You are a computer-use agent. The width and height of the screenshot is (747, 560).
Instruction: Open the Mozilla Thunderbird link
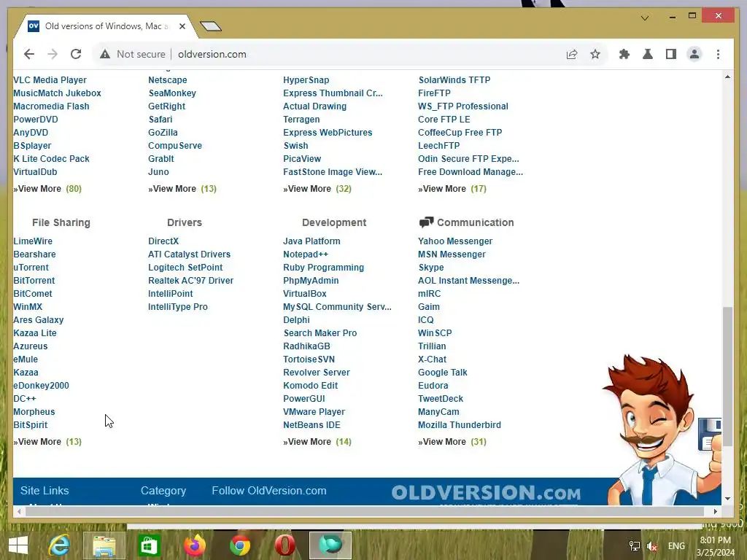460,425
